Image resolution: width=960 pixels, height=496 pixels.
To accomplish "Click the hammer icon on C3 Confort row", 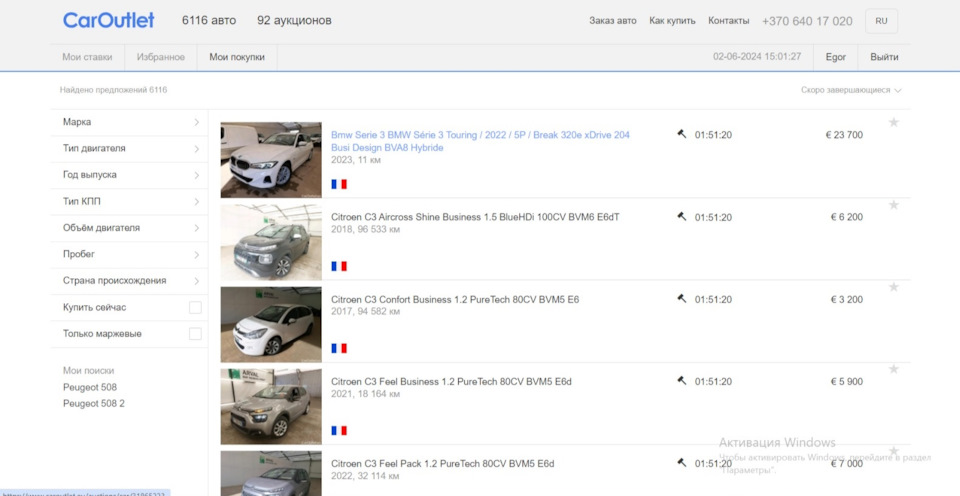I will pyautogui.click(x=681, y=298).
